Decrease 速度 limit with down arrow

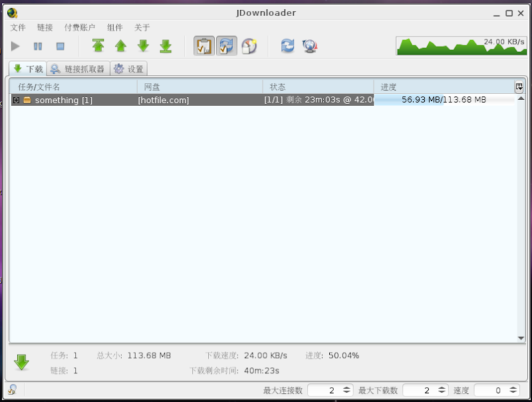tap(513, 393)
